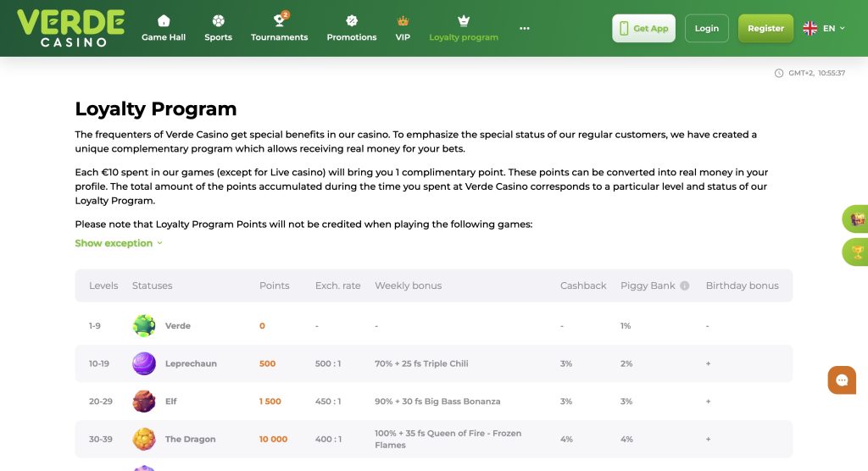This screenshot has height=471, width=868.
Task: Click the Verde Casino logo
Action: point(70,28)
